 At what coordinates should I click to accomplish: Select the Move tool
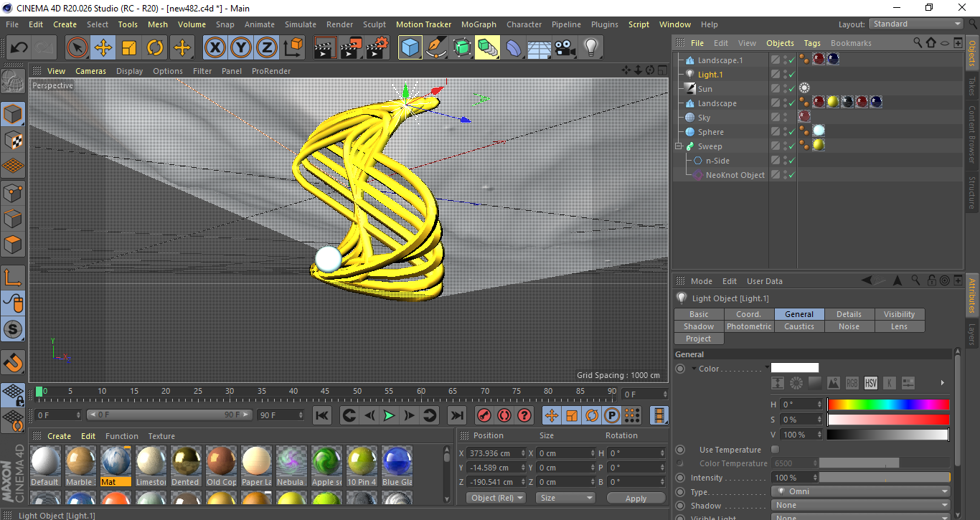103,48
